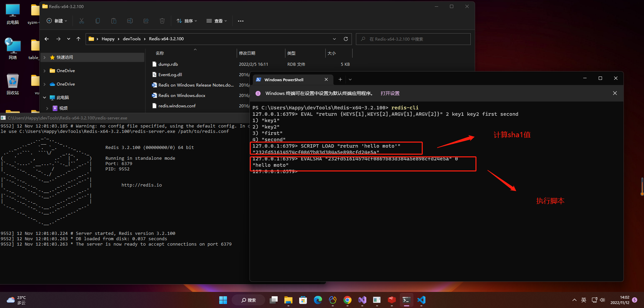Image resolution: width=644 pixels, height=308 pixels.
Task: Select the 网络 desktop icon
Action: point(13,49)
